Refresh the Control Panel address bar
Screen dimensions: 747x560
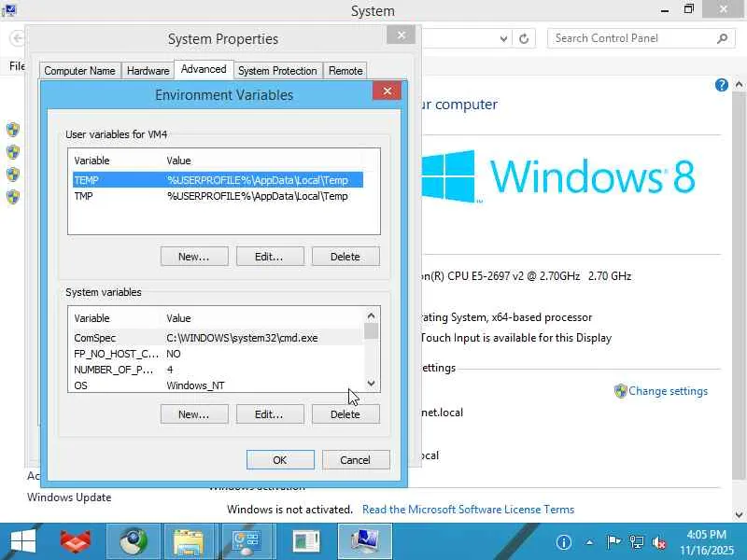point(524,38)
